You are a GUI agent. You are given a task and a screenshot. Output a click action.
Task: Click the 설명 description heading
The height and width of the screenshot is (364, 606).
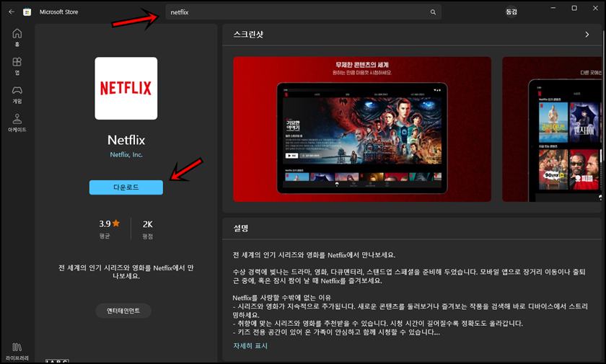click(x=240, y=228)
